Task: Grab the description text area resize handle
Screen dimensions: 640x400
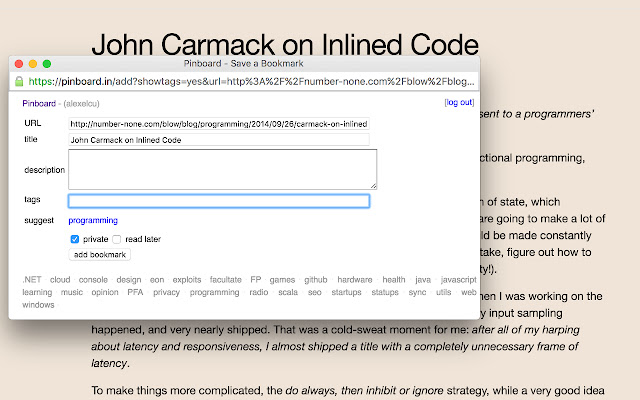Action: [x=373, y=186]
